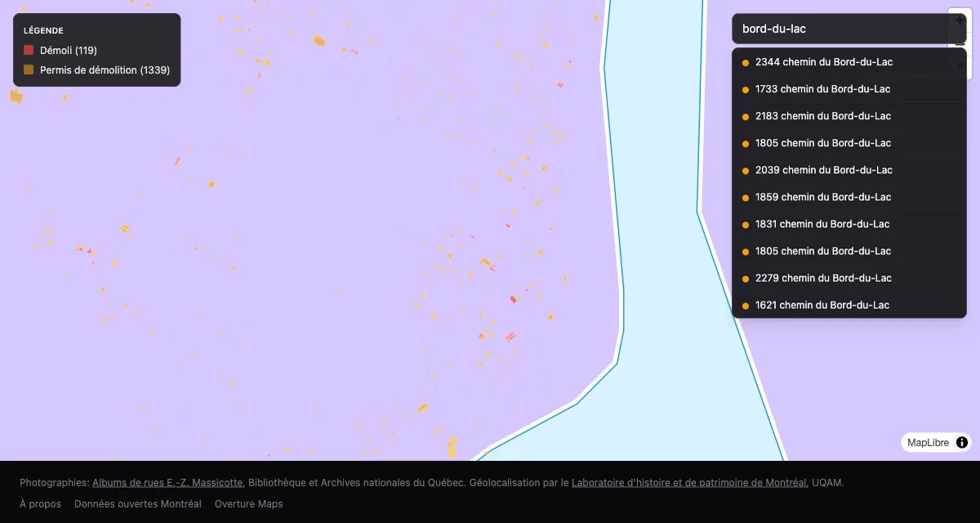Viewport: 980px width, 523px height.
Task: Choose 2279 chemin du Bord-du-Lac suggestion
Action: pyautogui.click(x=849, y=278)
